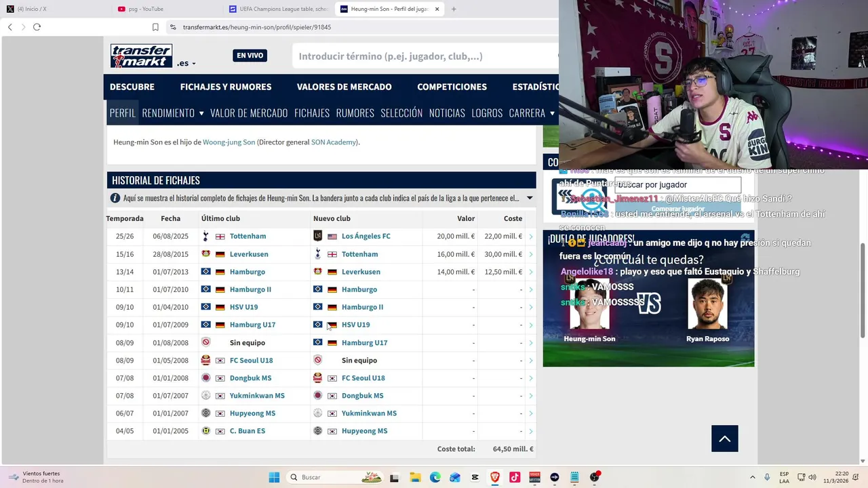Click the microphone icon in system tray
Viewport: 868px width, 488px height.
click(767, 477)
